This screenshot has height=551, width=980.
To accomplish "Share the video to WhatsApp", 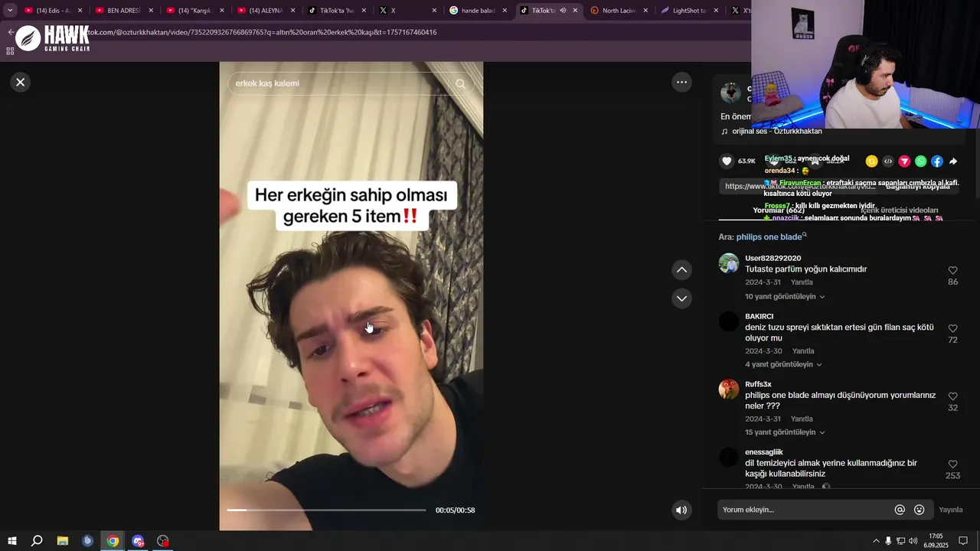I will pos(920,161).
